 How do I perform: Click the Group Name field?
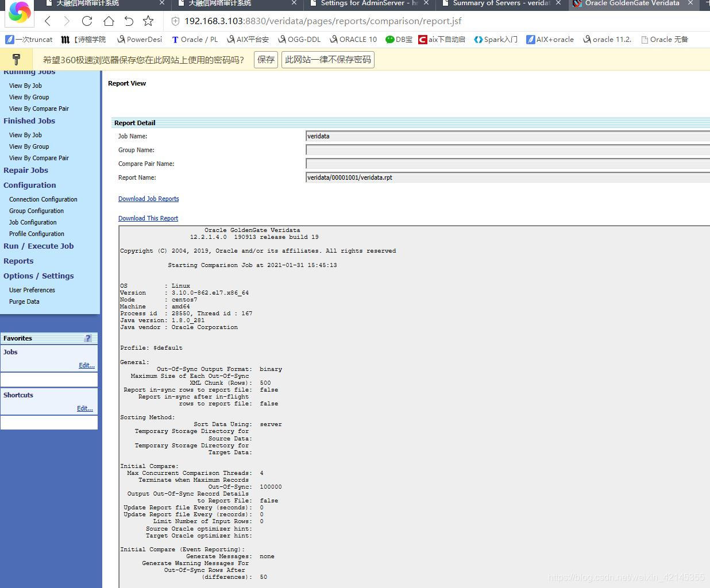pyautogui.click(x=508, y=150)
